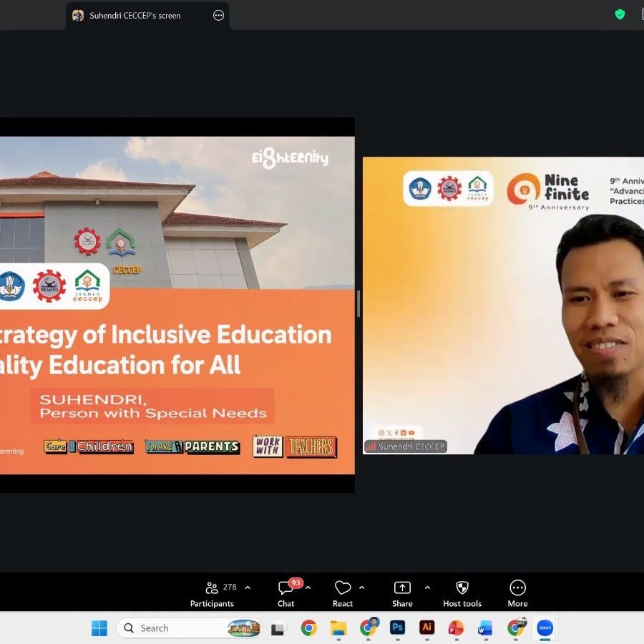The height and width of the screenshot is (644, 644).
Task: Switch to Adobe Photoshop on the taskbar
Action: point(397,628)
